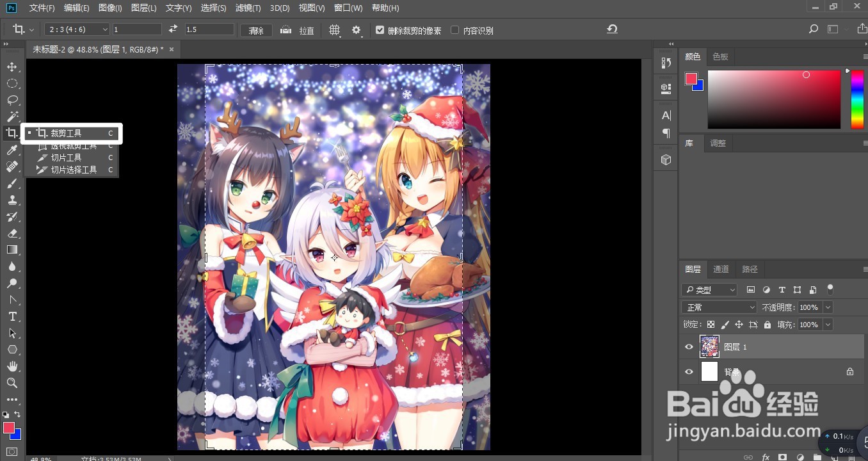
Task: Open the Character panel icon
Action: 666,115
